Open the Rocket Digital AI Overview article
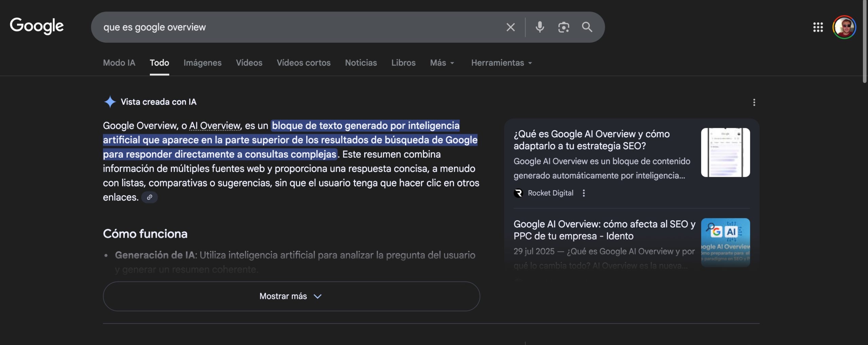The height and width of the screenshot is (345, 868). pos(591,140)
